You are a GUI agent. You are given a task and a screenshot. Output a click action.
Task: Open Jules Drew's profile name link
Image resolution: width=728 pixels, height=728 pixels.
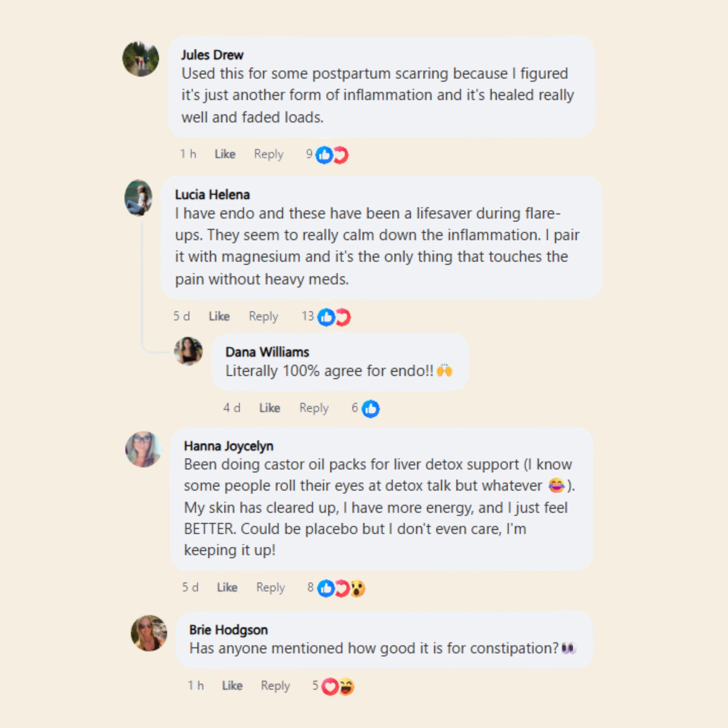pos(212,55)
